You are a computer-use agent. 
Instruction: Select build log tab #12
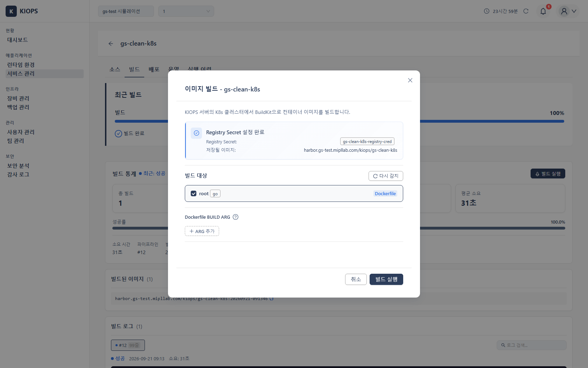click(128, 345)
